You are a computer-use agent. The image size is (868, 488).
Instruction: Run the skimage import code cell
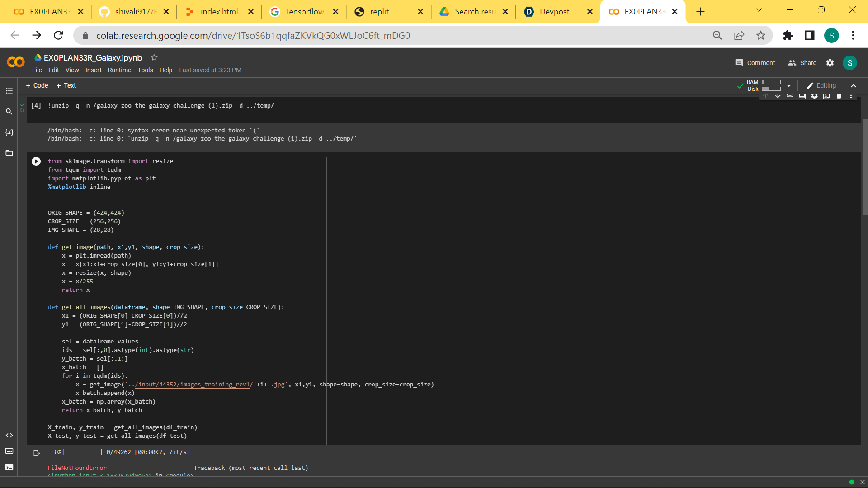click(x=36, y=161)
